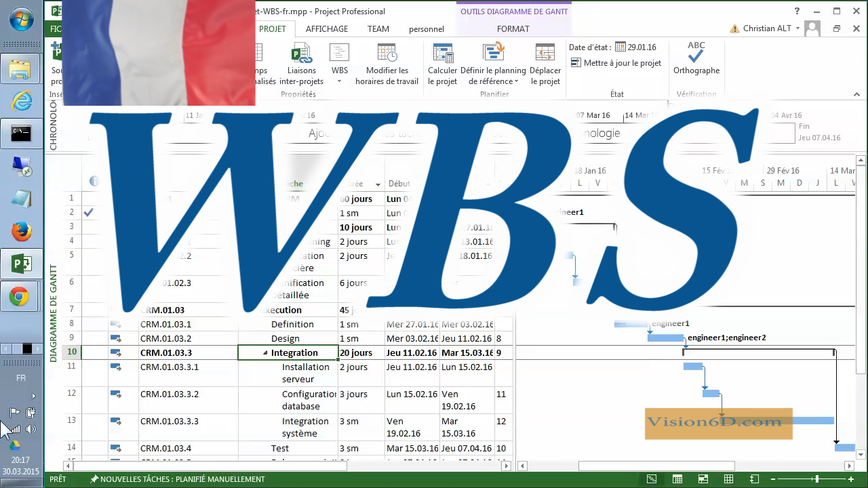Select the Configuration database task name
This screenshot has height=488, width=868.
(x=309, y=400)
